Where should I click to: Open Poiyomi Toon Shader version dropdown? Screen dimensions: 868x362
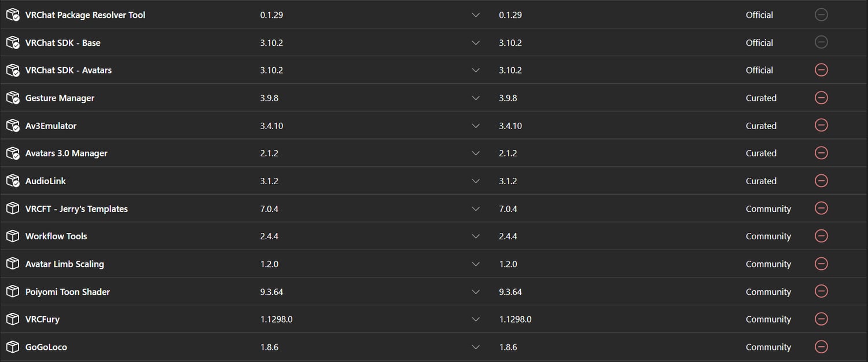pyautogui.click(x=476, y=292)
